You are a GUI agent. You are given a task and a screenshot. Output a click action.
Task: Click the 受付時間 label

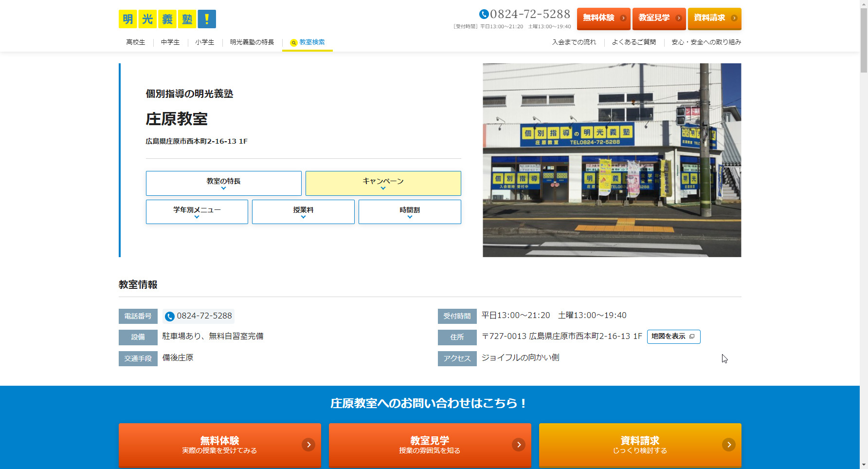click(457, 316)
